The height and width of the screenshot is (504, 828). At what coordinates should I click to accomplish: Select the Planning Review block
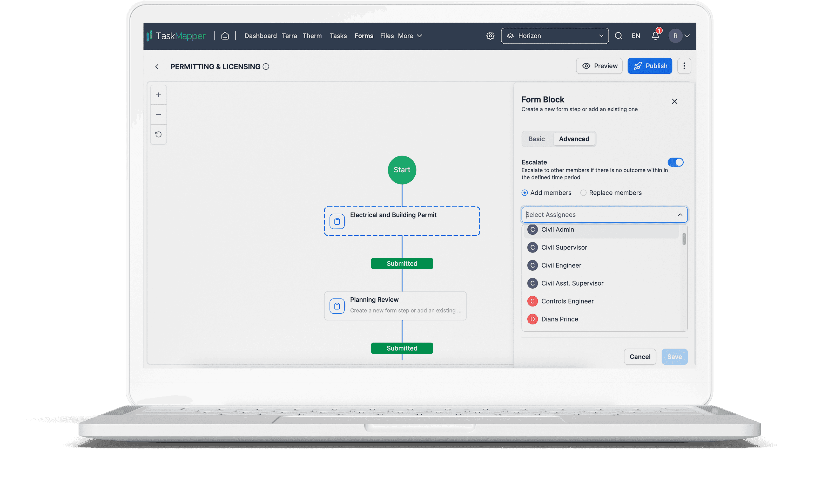click(x=395, y=306)
